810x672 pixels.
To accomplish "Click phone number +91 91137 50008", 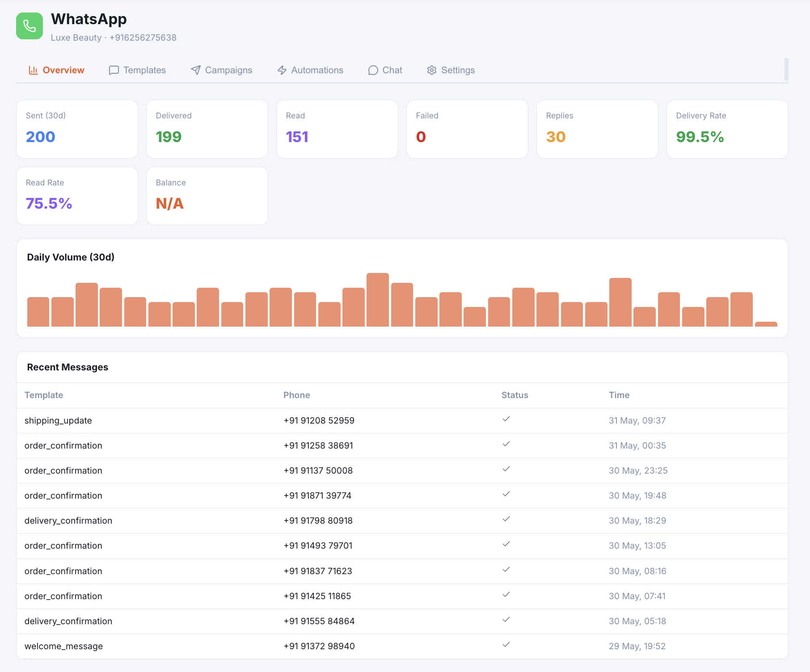I will (x=318, y=470).
